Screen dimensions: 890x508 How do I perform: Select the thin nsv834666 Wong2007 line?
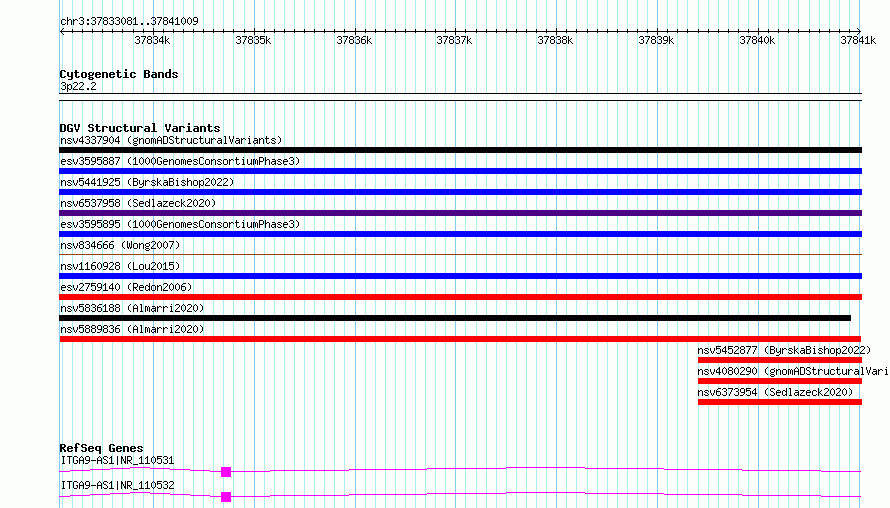[460, 254]
